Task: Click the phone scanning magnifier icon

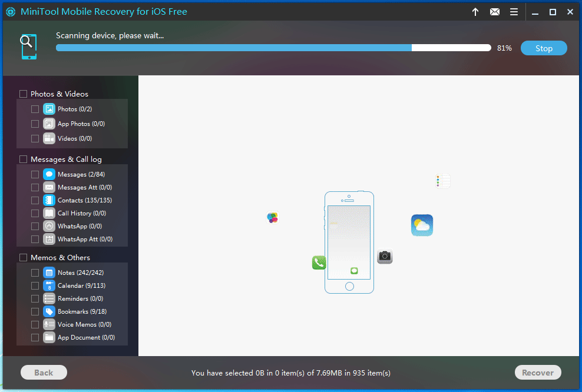Action: (x=28, y=46)
